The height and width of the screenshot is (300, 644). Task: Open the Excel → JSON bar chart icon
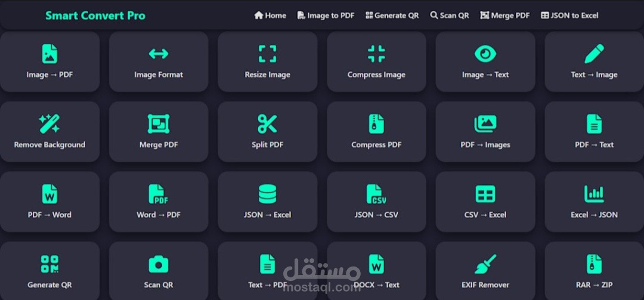click(594, 194)
